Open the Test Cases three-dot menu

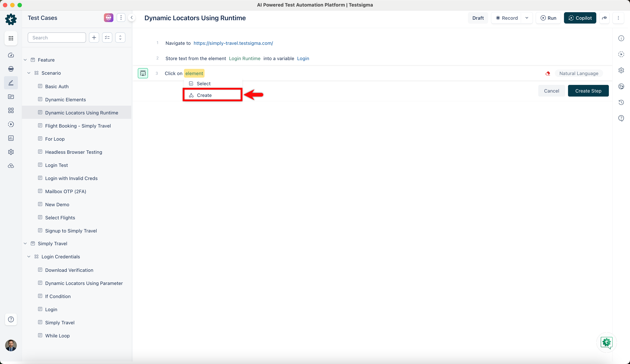pos(121,17)
